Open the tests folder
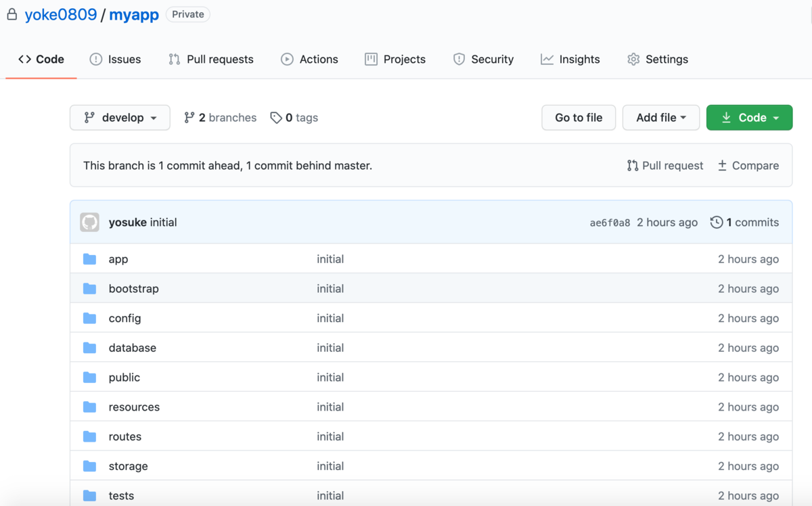 [122, 496]
